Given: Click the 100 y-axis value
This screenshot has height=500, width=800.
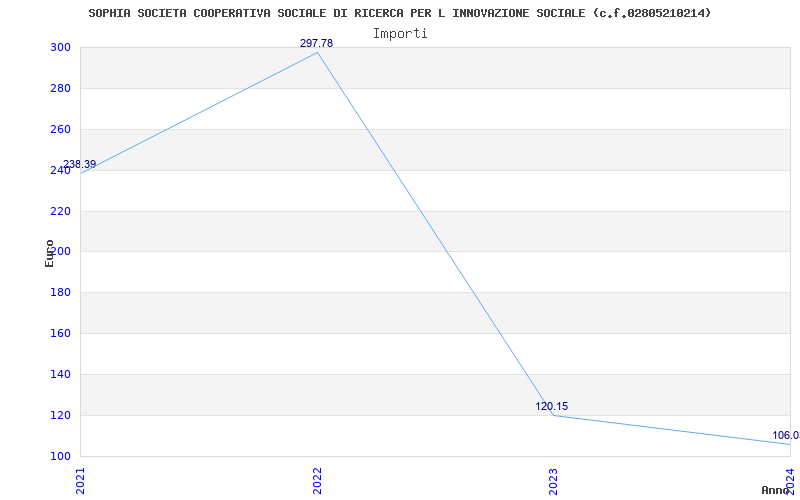Looking at the screenshot, I should pyautogui.click(x=60, y=456).
